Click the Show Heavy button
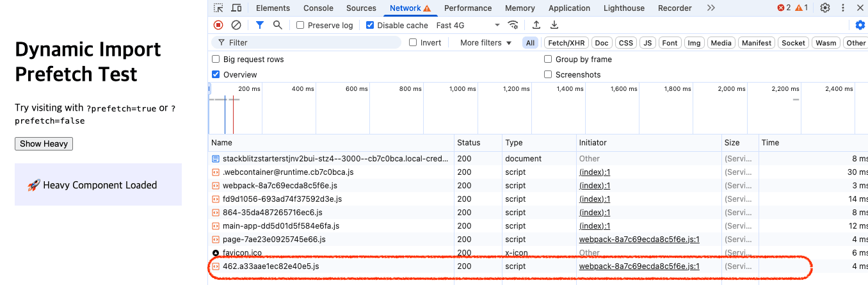The image size is (868, 285). click(x=44, y=143)
